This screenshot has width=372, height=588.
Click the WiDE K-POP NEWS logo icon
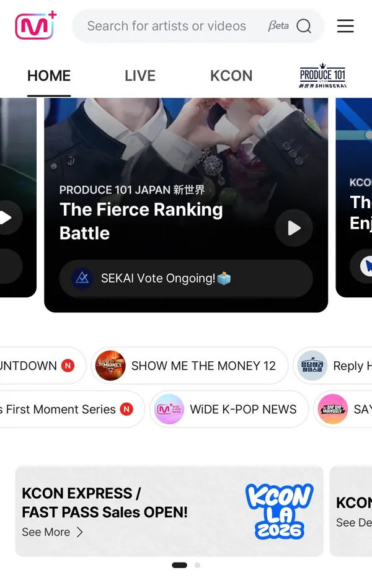click(x=169, y=409)
